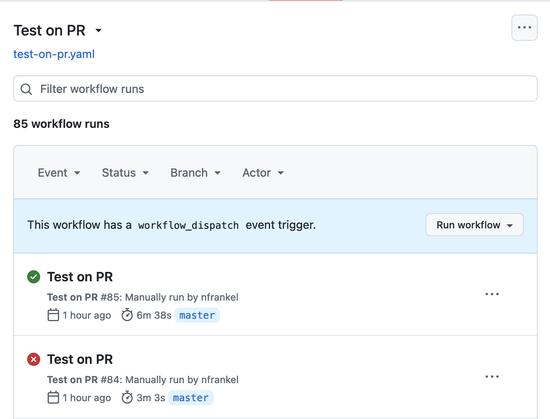Viewport: 550px width, 419px height.
Task: Click the stopwatch icon beside 3m 3s
Action: point(127,397)
